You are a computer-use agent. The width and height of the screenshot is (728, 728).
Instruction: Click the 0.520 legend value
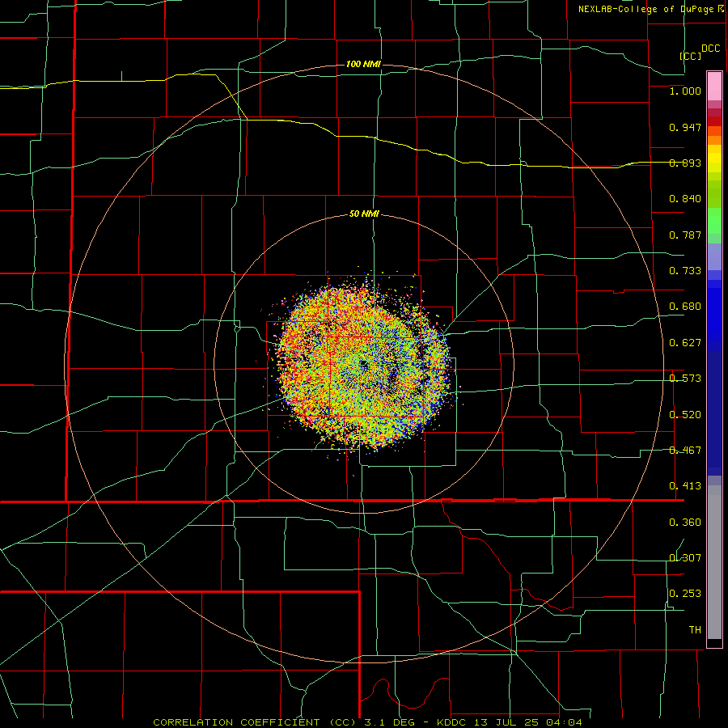tap(685, 415)
